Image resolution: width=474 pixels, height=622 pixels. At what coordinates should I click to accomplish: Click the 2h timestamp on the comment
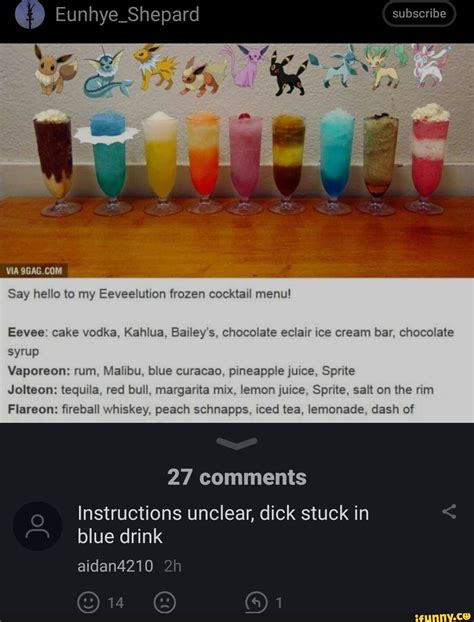pos(173,566)
